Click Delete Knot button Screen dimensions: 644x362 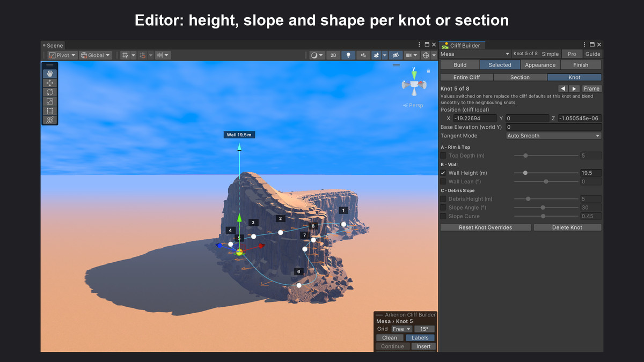tap(567, 227)
